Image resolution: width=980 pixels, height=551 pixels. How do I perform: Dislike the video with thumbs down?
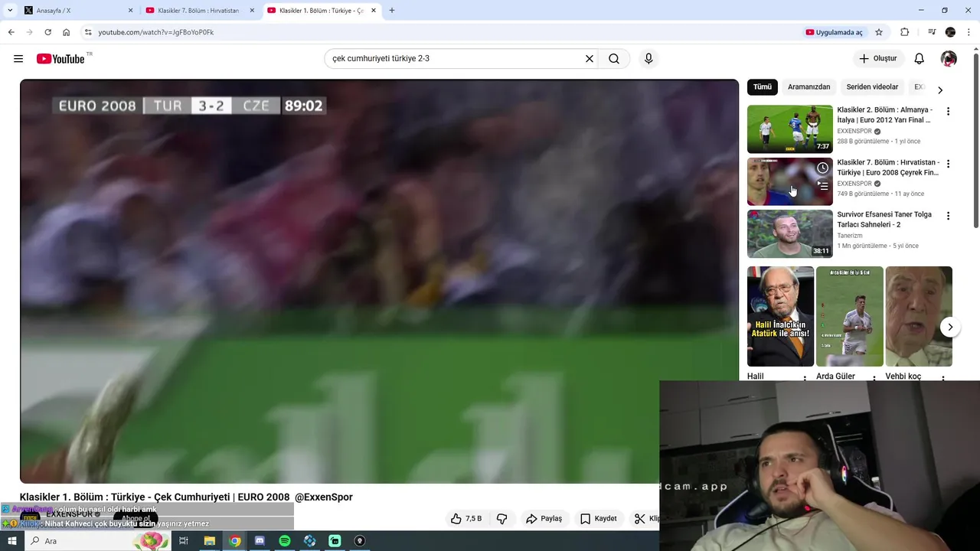click(x=502, y=519)
